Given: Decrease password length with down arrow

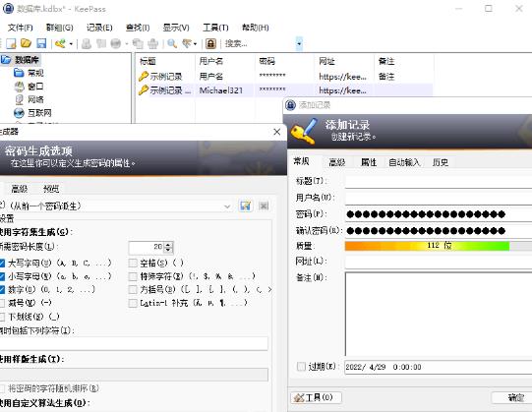Looking at the screenshot, I should tap(168, 250).
